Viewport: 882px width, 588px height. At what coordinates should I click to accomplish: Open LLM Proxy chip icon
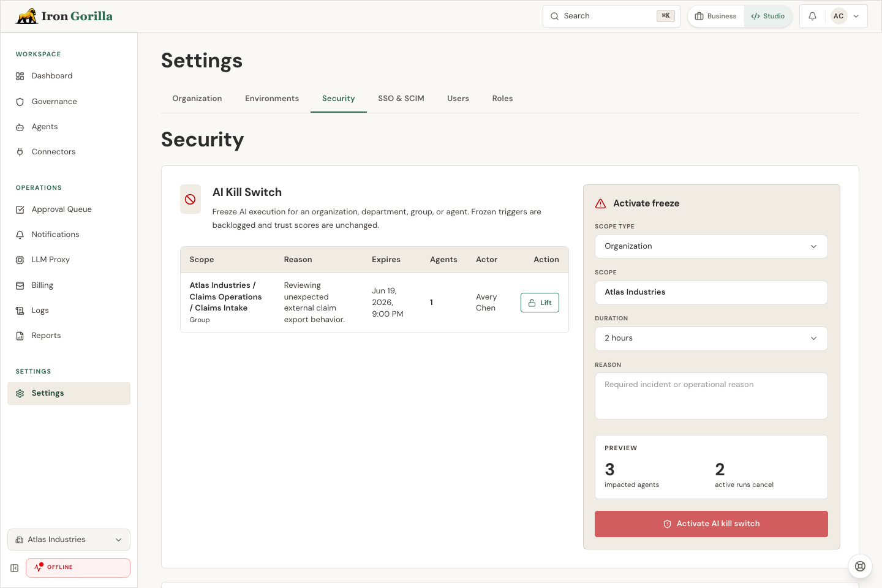click(20, 260)
